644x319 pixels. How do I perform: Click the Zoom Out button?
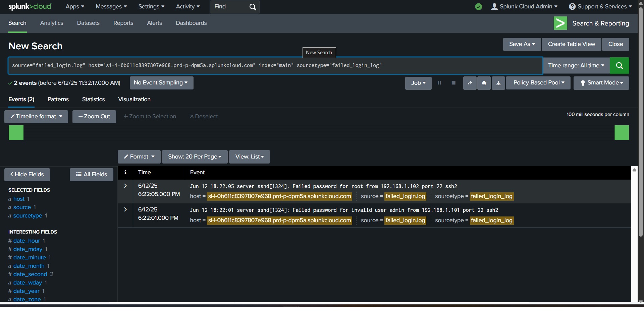pos(94,117)
